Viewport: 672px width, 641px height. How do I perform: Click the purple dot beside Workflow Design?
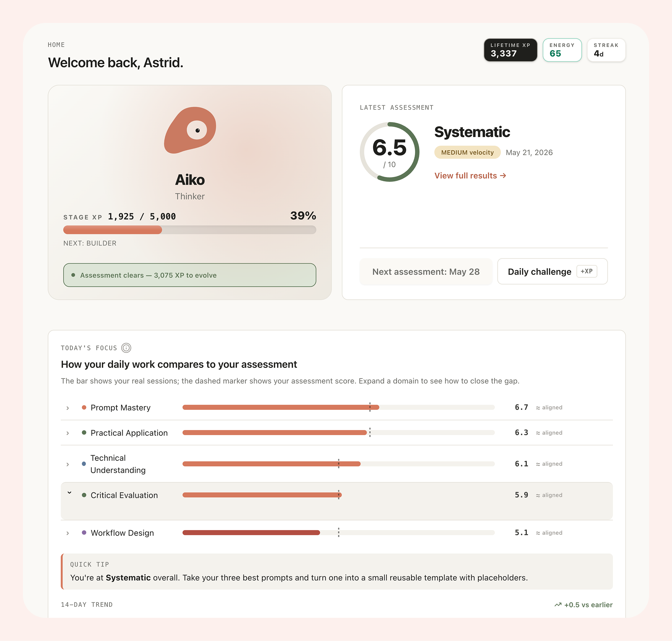coord(84,533)
